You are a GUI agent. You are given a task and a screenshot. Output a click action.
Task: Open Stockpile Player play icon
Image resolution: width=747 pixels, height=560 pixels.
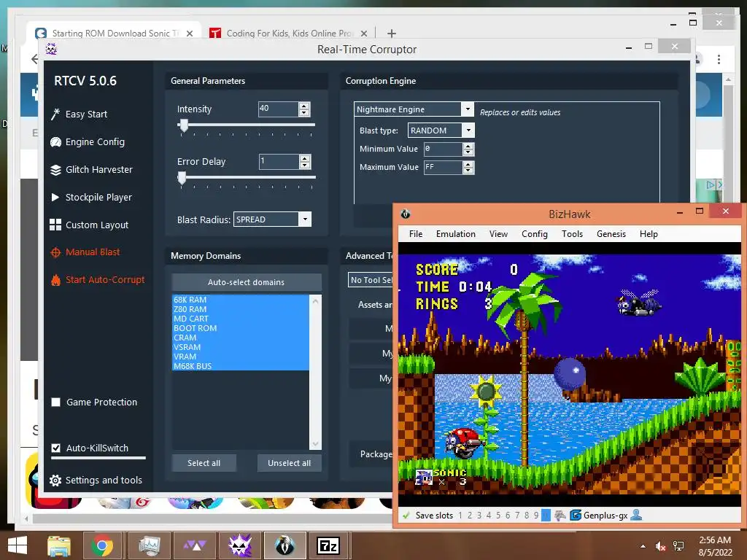(55, 197)
